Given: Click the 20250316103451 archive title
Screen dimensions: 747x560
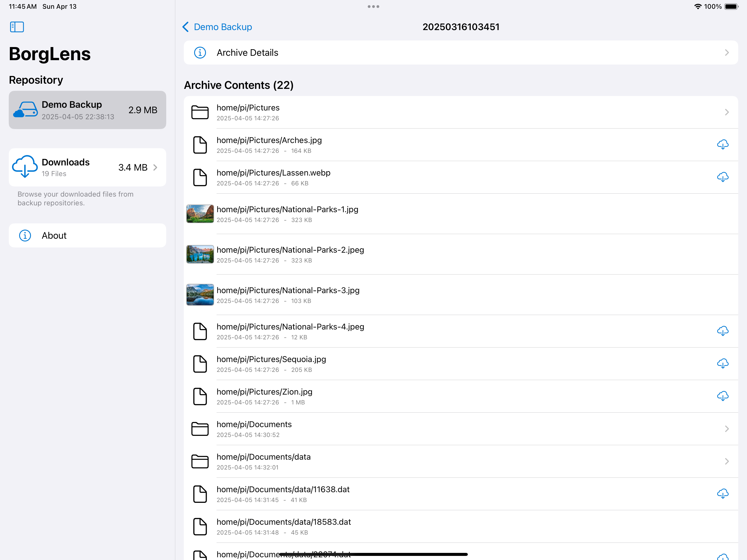Looking at the screenshot, I should (461, 27).
